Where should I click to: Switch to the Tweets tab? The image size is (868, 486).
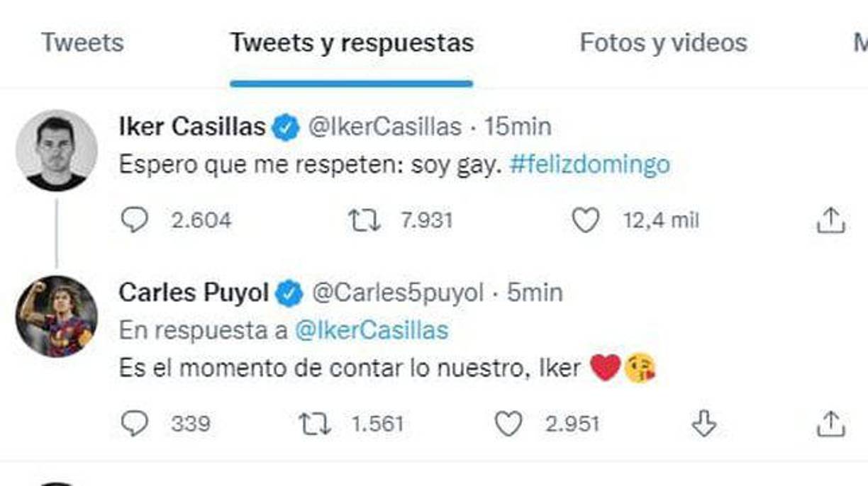[84, 43]
